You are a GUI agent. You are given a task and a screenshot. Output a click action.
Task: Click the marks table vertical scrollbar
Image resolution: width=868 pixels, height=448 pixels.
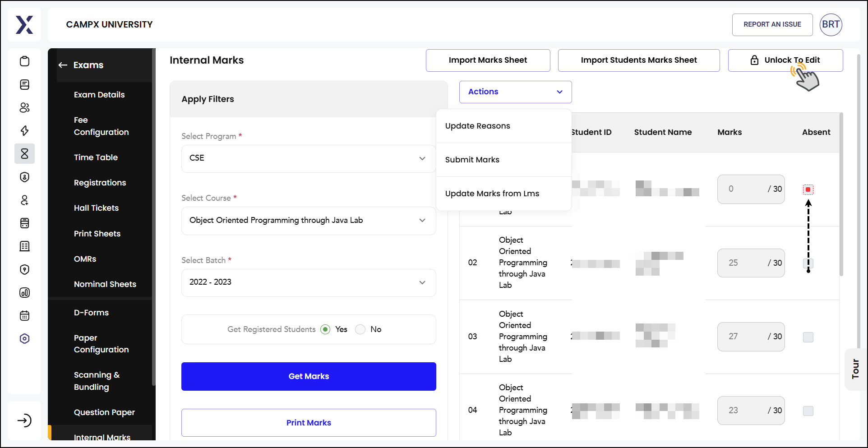[841, 194]
